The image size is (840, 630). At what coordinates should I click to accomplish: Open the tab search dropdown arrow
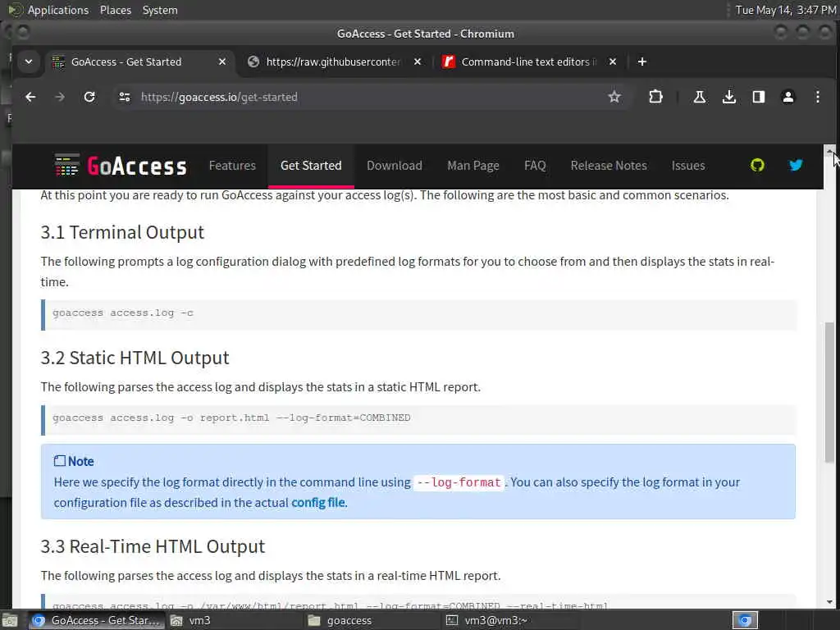pyautogui.click(x=29, y=62)
